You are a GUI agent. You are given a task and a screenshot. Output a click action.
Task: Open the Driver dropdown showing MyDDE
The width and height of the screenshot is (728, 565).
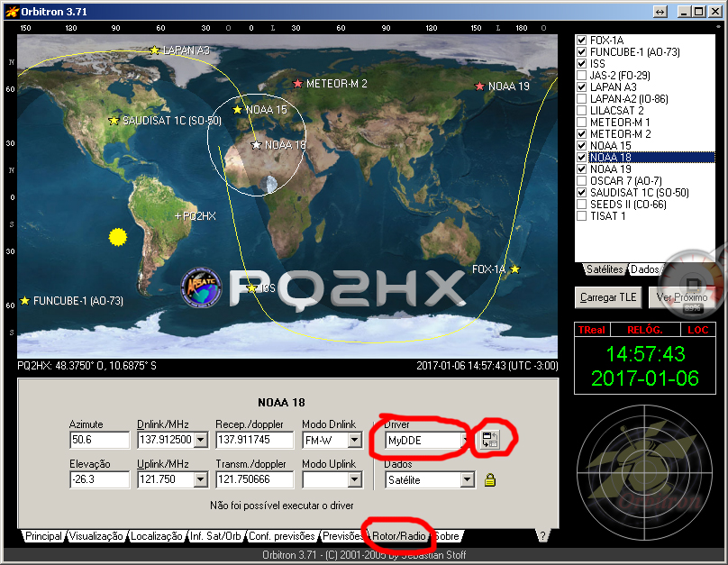[466, 441]
